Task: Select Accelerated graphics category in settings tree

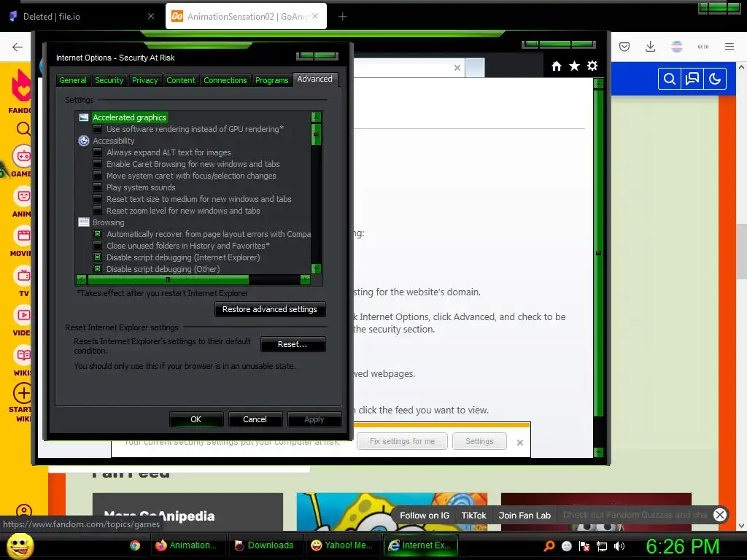Action: pos(129,117)
